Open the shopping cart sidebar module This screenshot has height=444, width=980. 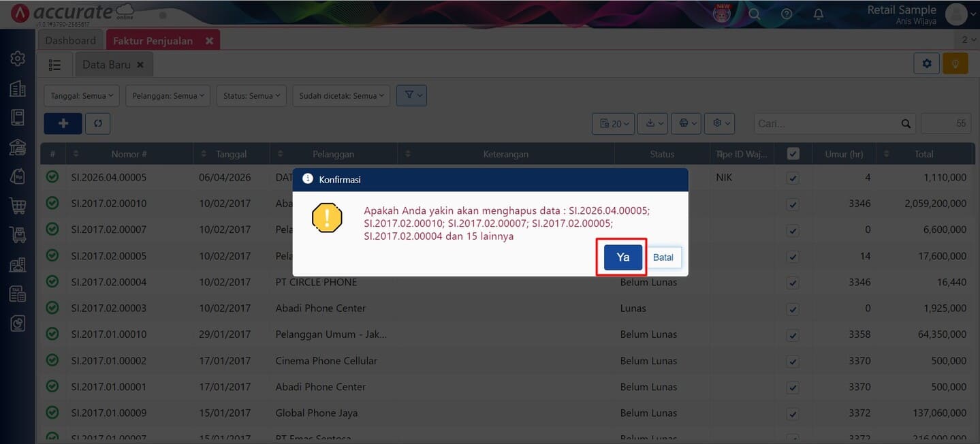(18, 204)
